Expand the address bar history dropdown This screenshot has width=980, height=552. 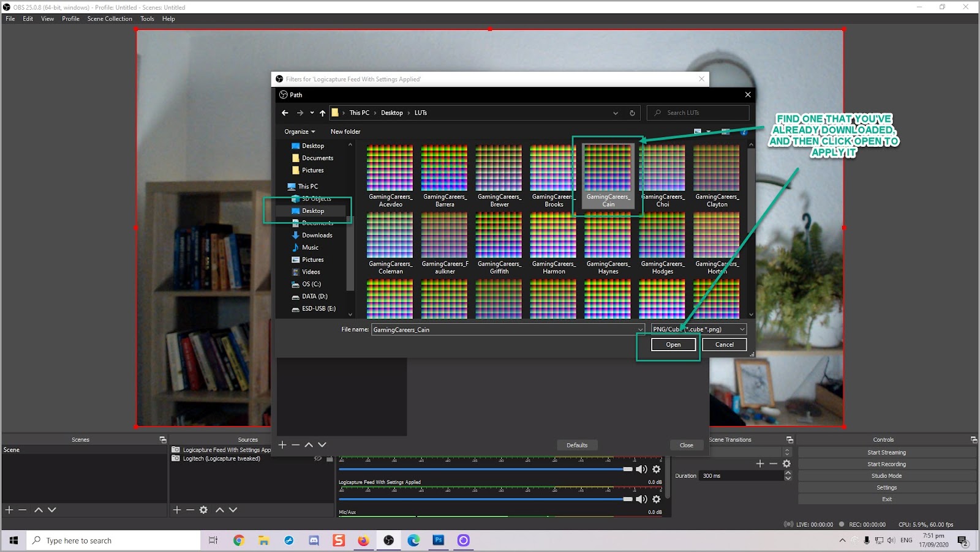pos(615,113)
